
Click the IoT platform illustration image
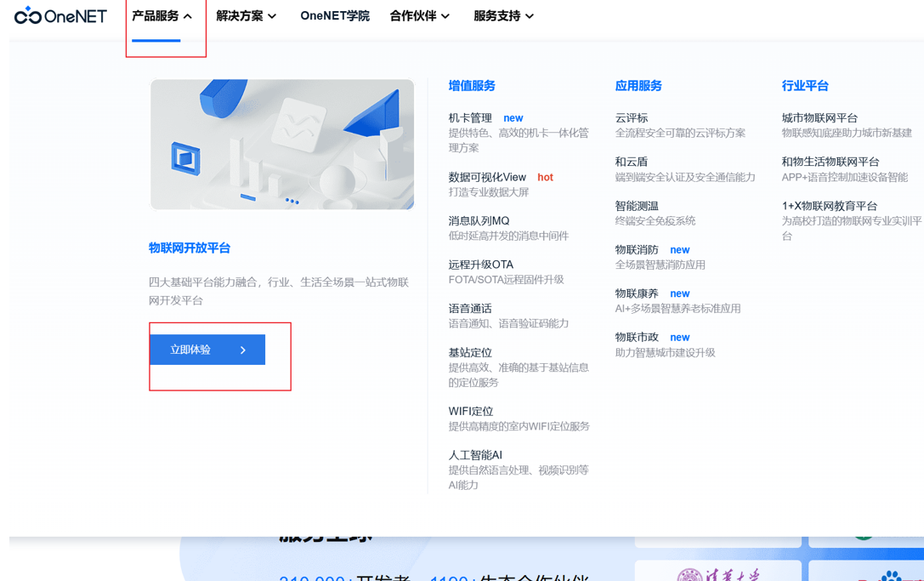click(x=281, y=145)
